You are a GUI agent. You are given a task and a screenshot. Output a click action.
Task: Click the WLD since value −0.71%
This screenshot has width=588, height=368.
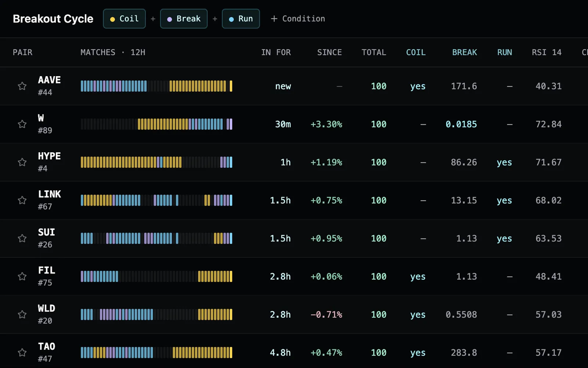pyautogui.click(x=326, y=315)
